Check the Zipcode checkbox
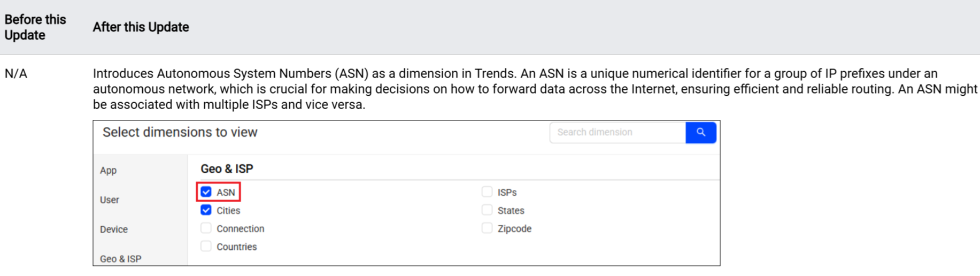Image resolution: width=980 pixels, height=276 pixels. [x=487, y=228]
